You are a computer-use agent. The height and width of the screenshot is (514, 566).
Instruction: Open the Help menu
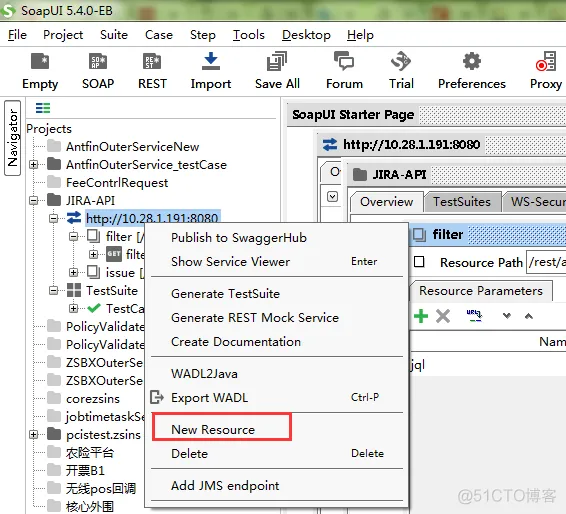pyautogui.click(x=360, y=35)
